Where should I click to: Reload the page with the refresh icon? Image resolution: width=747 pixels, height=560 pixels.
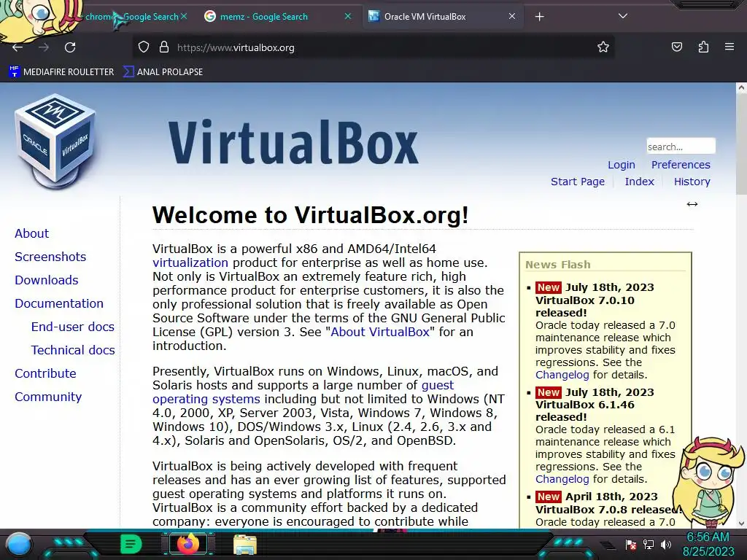coord(70,47)
